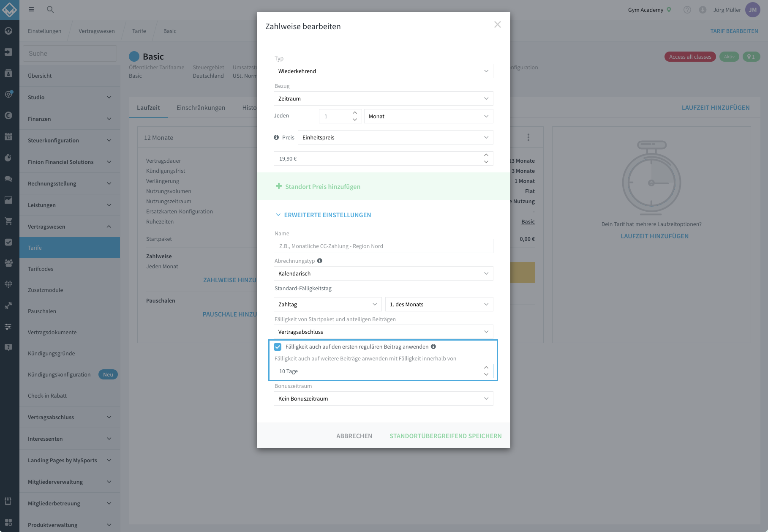768x532 pixels.
Task: Open Vertragsdokumente in the sidebar
Action: [70, 332]
